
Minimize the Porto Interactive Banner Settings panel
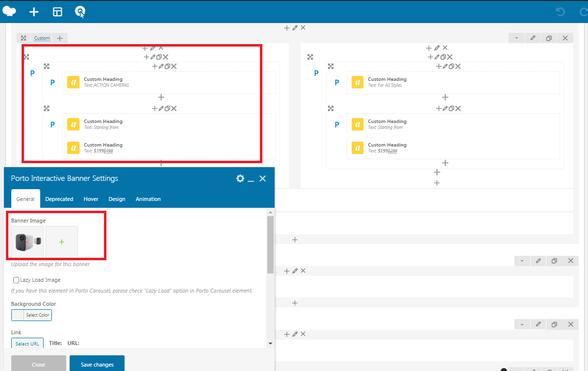251,179
